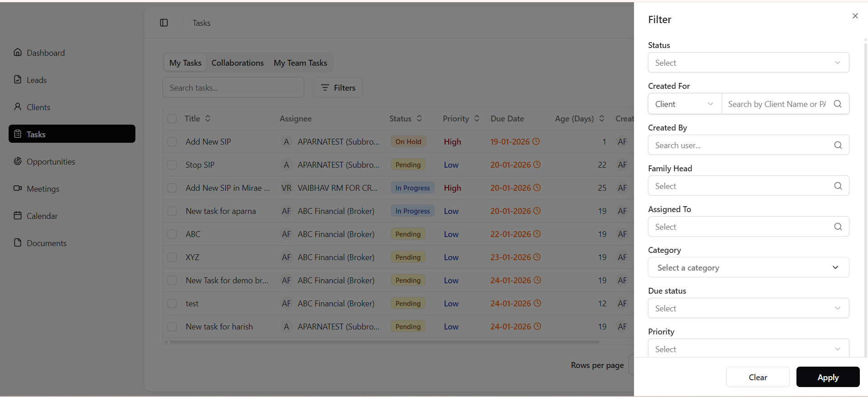Click In Progress badge on aparna row
The height and width of the screenshot is (397, 868).
pos(412,211)
